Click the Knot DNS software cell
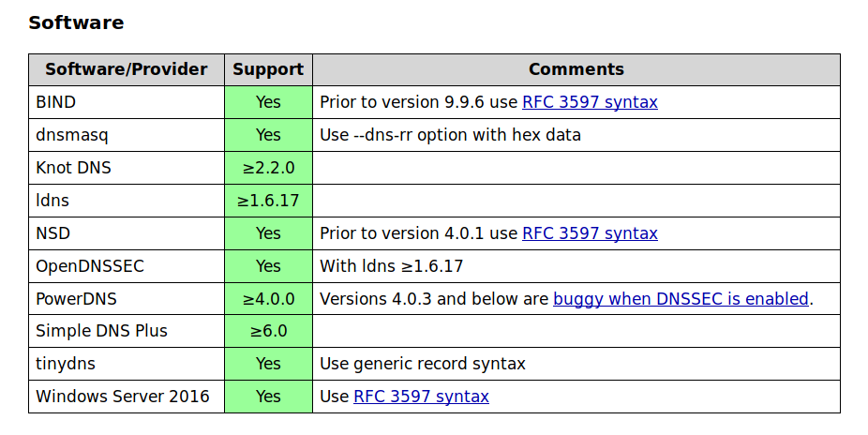This screenshot has width=868, height=435. coord(127,168)
